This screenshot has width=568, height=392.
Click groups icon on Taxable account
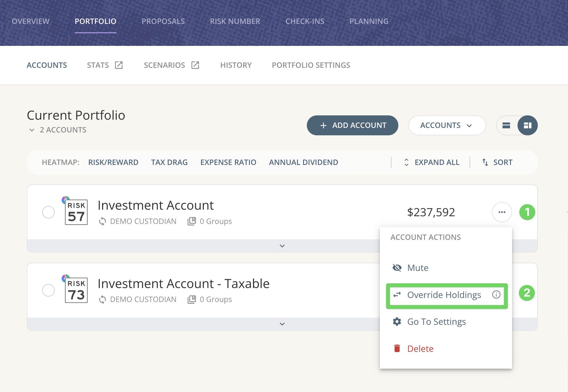coord(192,299)
